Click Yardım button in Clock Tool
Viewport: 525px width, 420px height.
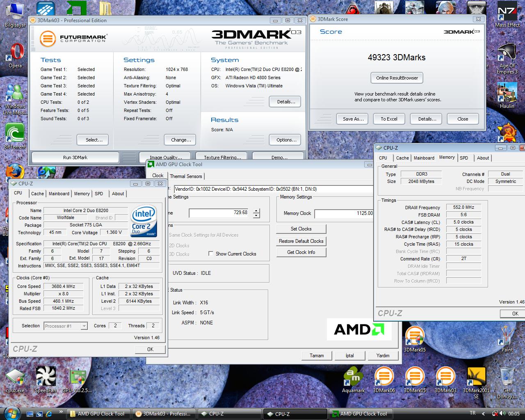coord(383,356)
